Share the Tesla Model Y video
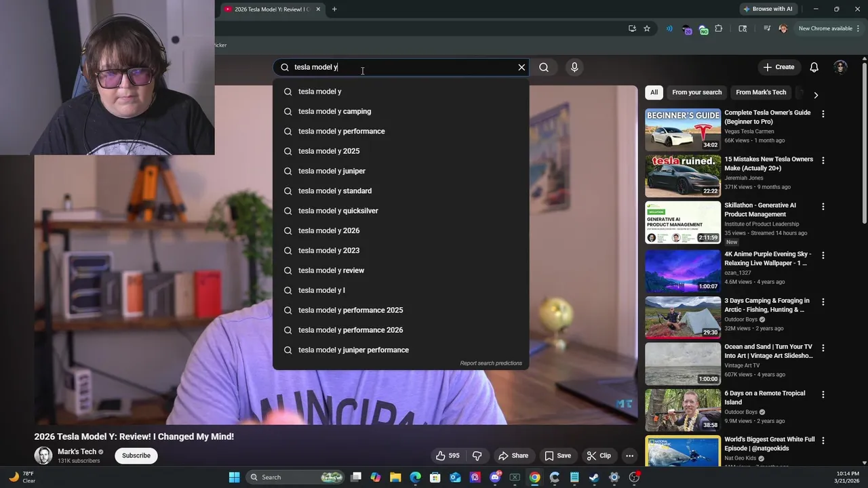 [513, 455]
